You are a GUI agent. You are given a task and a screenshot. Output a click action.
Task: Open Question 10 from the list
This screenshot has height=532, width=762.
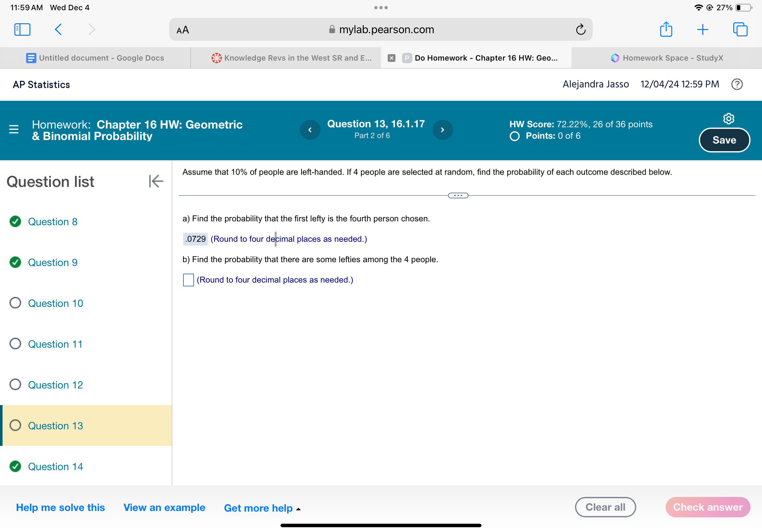[x=56, y=303]
